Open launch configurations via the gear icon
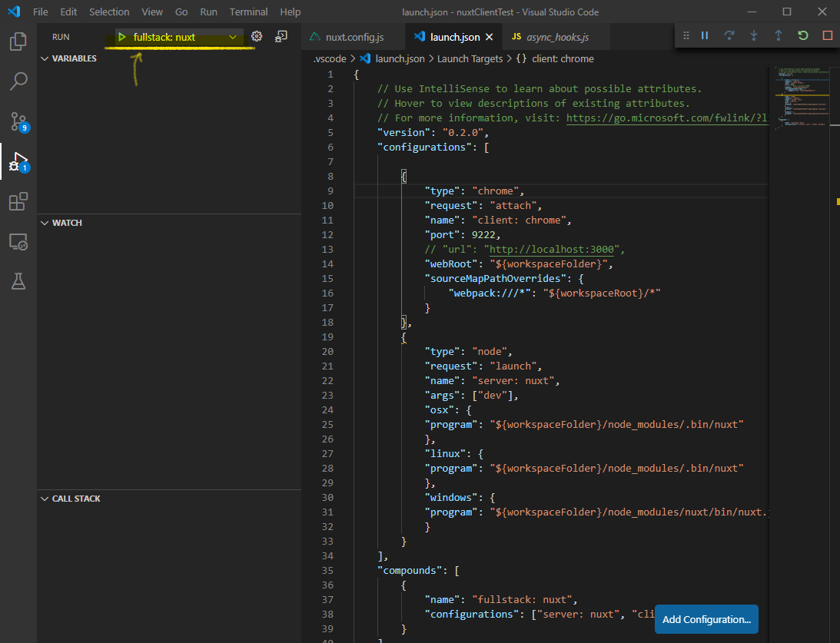840x643 pixels. click(x=256, y=35)
